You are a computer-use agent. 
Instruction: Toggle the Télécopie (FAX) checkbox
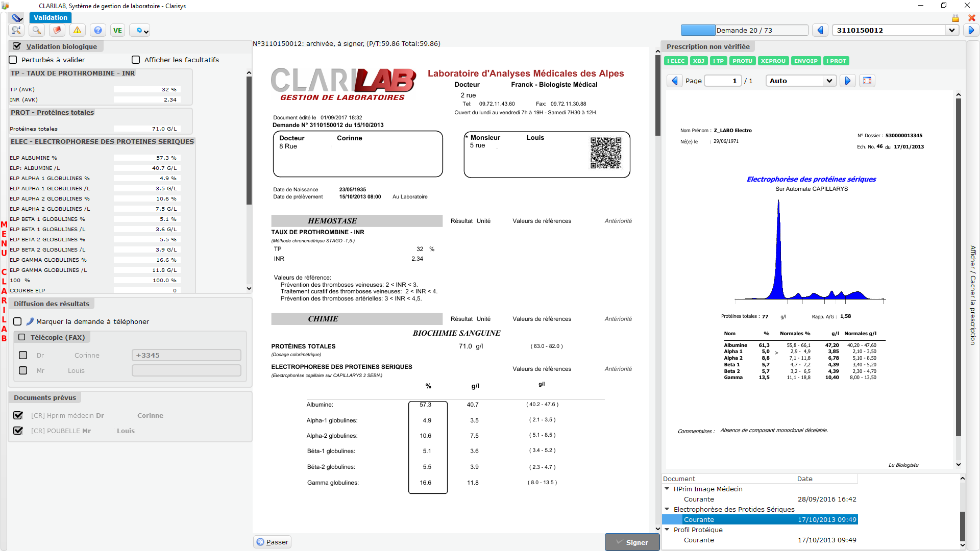pyautogui.click(x=22, y=337)
